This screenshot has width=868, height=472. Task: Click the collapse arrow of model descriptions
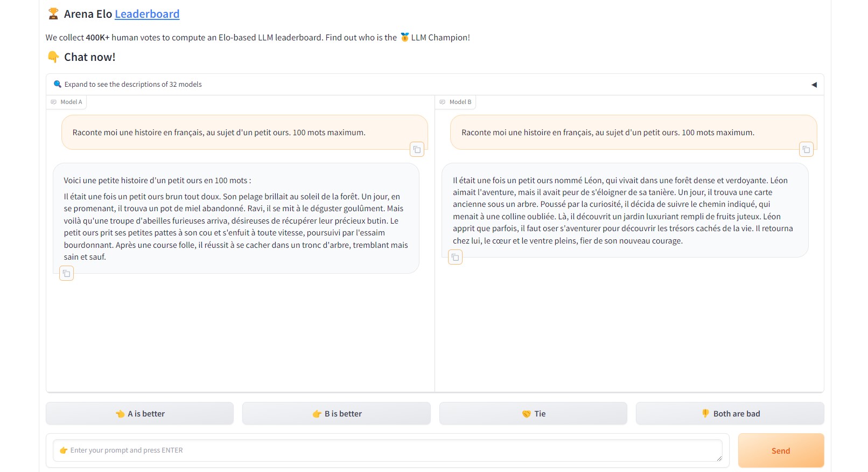point(814,85)
